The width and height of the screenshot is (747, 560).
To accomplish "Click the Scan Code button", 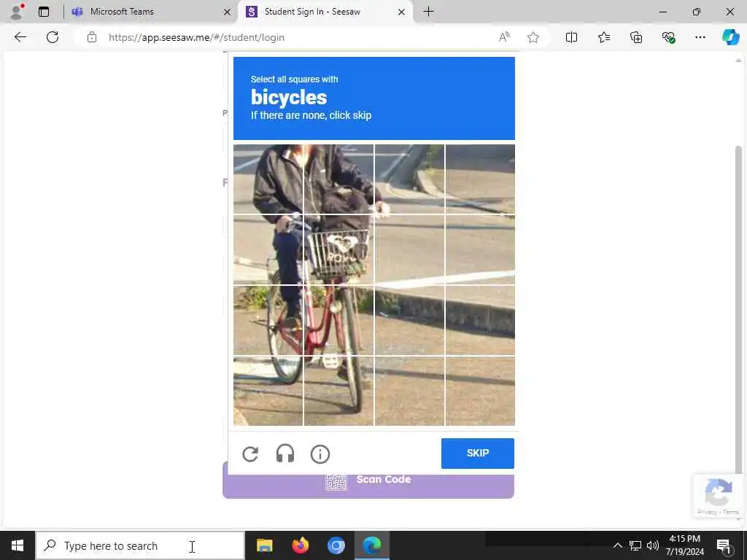I will pos(368,480).
